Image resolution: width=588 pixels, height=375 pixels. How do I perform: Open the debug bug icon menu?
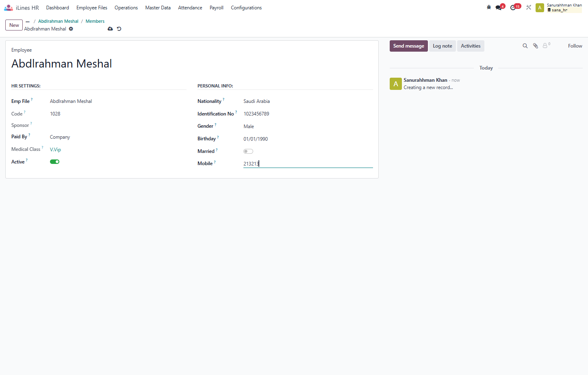(489, 7)
